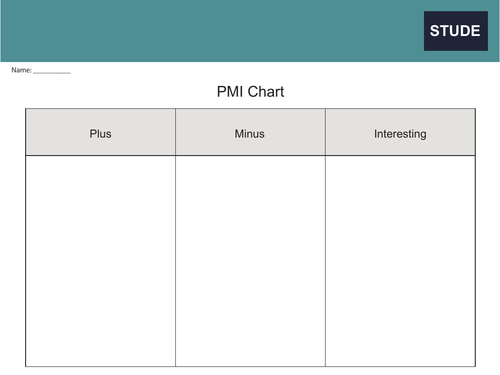Click inside the empty Minus column cell
The width and height of the screenshot is (500, 375).
pyautogui.click(x=250, y=261)
